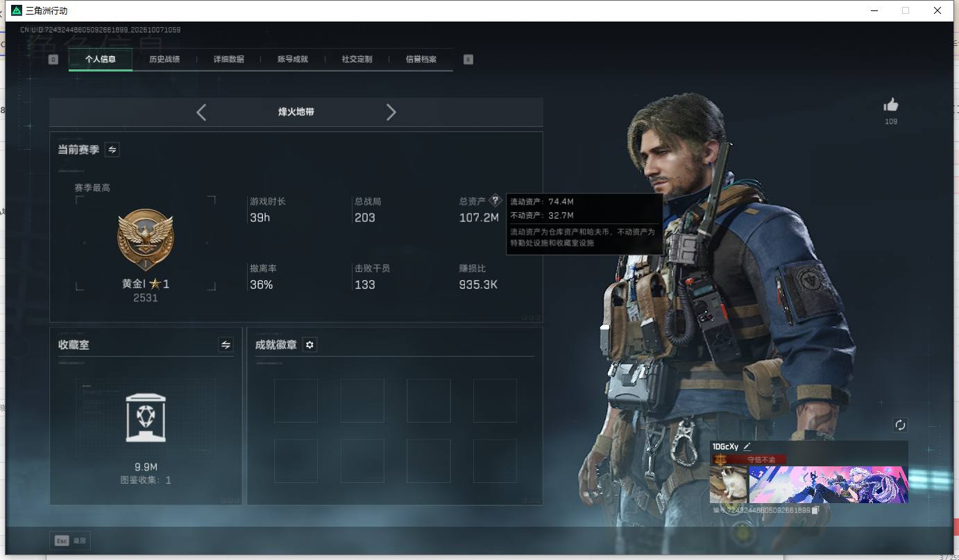Select the 账号成就 tab
The width and height of the screenshot is (959, 560).
tap(293, 60)
